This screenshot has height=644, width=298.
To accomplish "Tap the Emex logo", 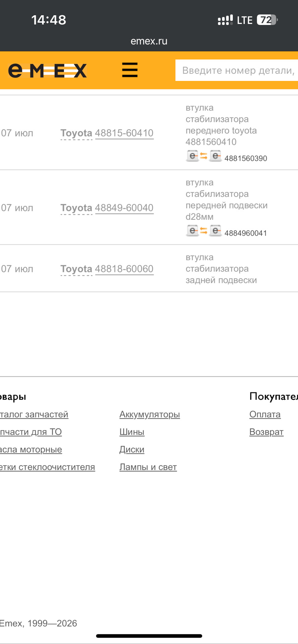I will tap(47, 70).
